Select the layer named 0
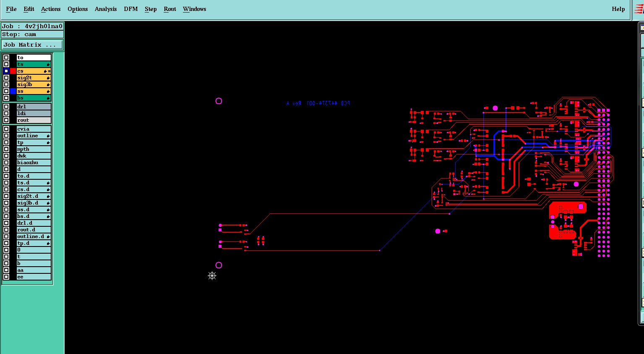The image size is (644, 354). pos(34,250)
